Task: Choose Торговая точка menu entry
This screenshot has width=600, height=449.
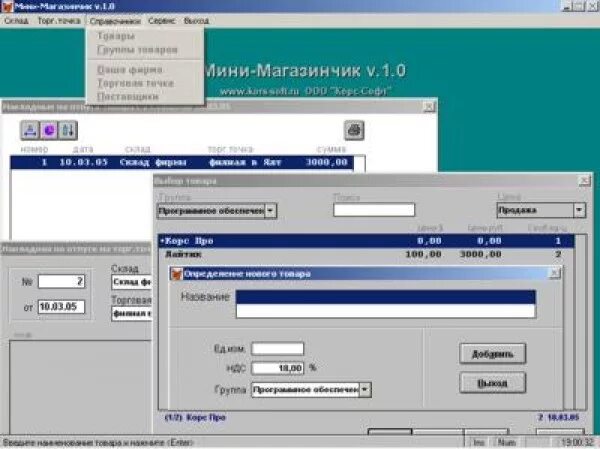Action: 135,83
